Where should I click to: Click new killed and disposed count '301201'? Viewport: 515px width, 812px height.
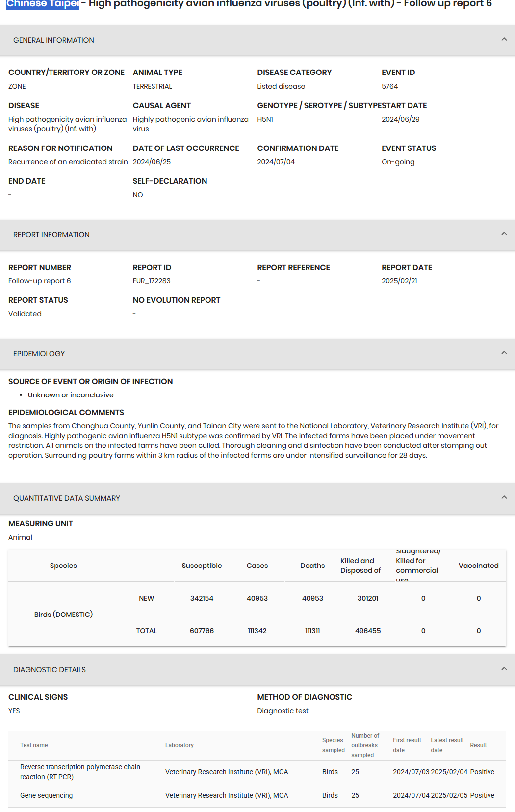coord(368,598)
